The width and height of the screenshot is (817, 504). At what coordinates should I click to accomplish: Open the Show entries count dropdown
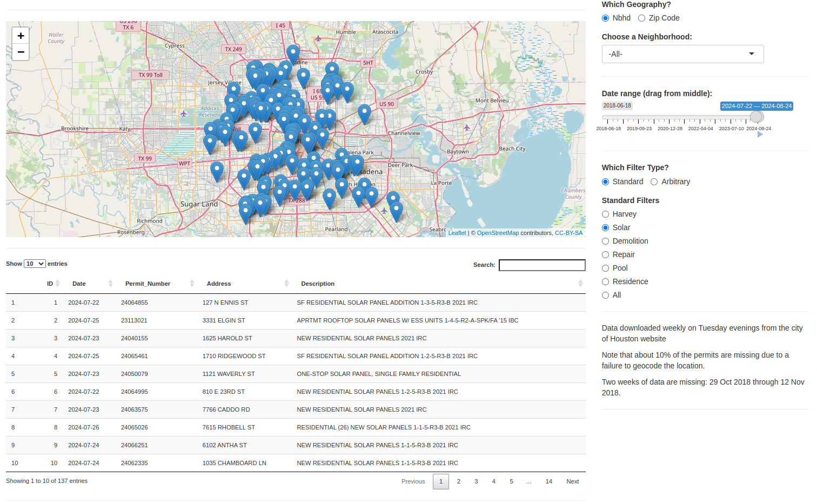pyautogui.click(x=35, y=264)
